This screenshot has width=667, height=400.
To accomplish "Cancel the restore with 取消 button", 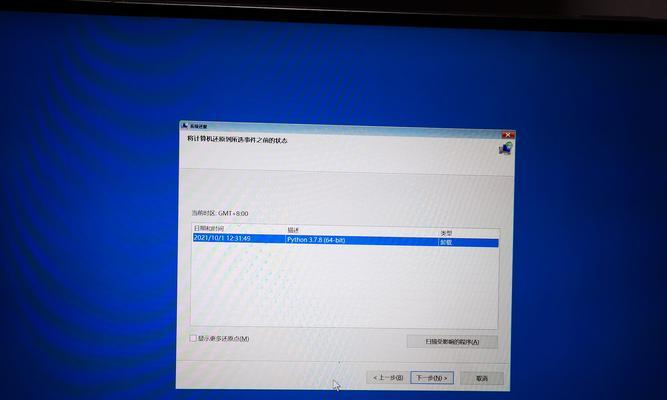I will [482, 379].
